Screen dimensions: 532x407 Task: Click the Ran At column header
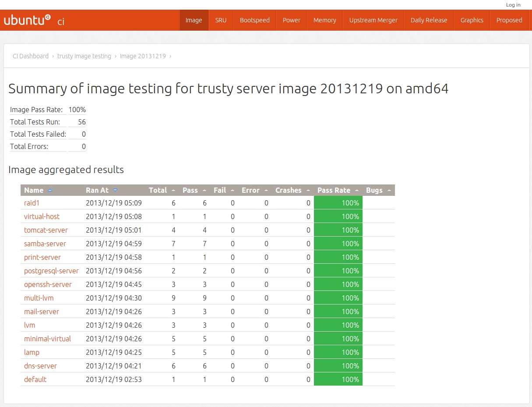click(114, 190)
